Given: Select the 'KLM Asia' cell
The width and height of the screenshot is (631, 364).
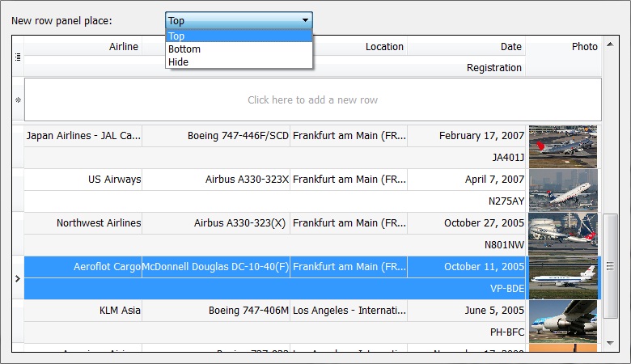Looking at the screenshot, I should pyautogui.click(x=83, y=311).
